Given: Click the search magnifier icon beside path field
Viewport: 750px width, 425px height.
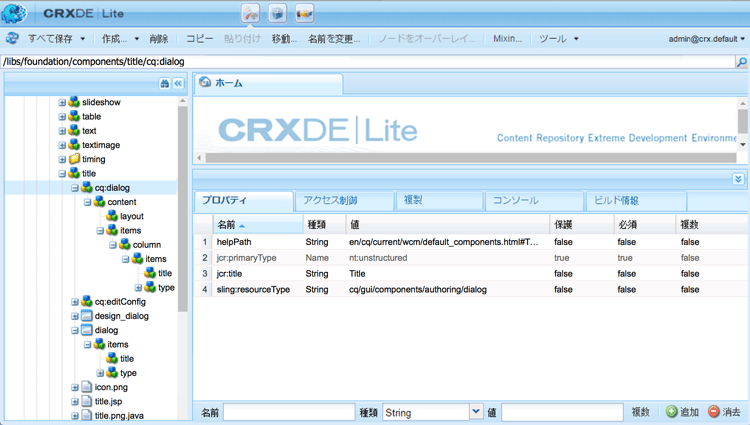Looking at the screenshot, I should click(742, 62).
